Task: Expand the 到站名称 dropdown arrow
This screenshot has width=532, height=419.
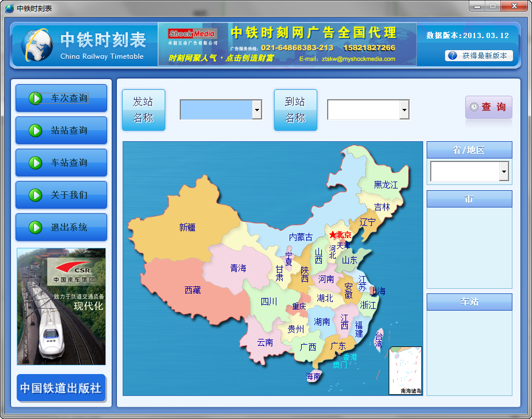Action: 404,110
